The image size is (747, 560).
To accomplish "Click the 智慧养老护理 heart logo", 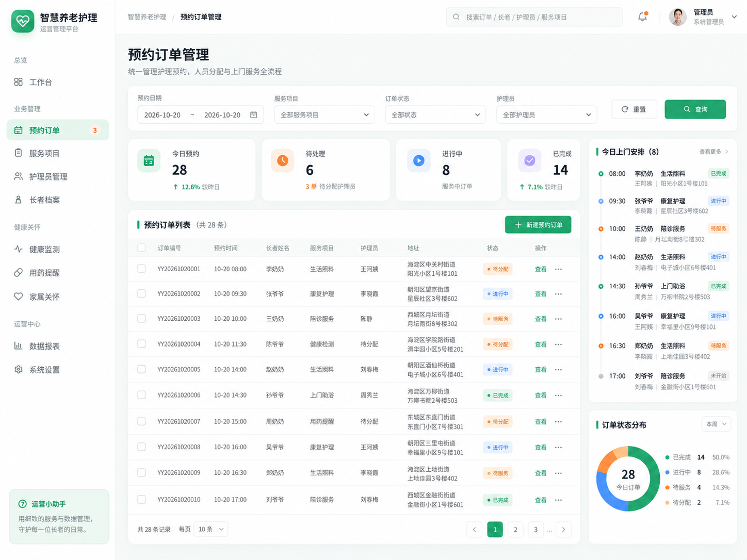I will click(23, 21).
